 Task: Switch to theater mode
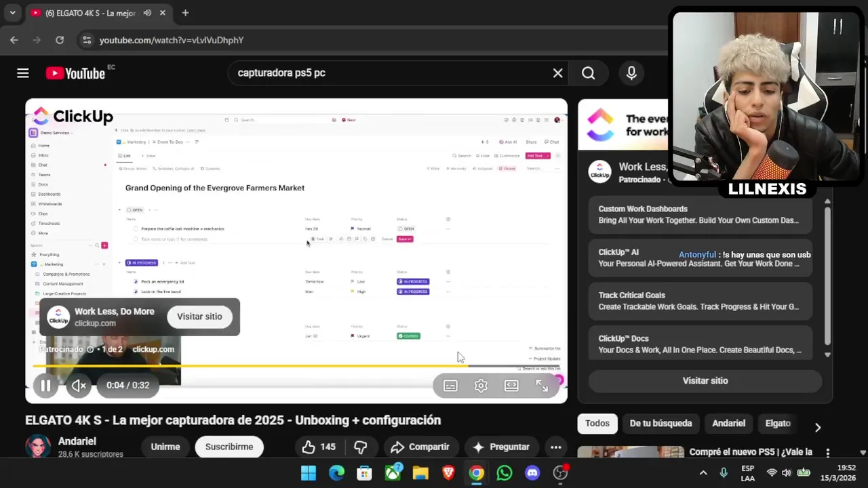511,386
